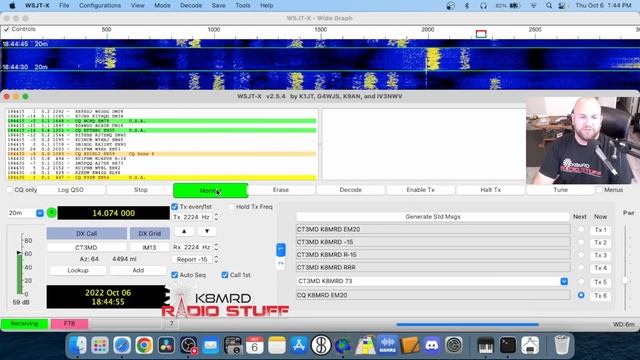The image size is (640, 360).
Task: Open the WSJT-X globe icon in dock
Action: click(343, 345)
